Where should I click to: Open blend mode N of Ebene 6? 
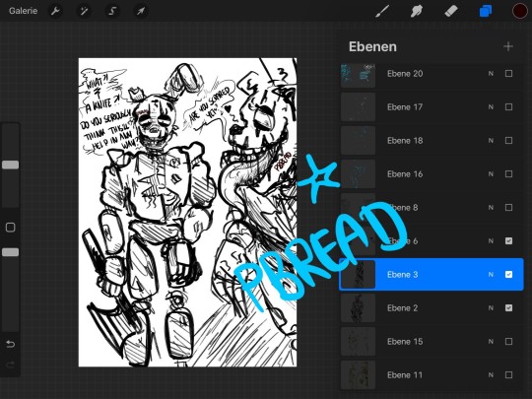pyautogui.click(x=491, y=241)
